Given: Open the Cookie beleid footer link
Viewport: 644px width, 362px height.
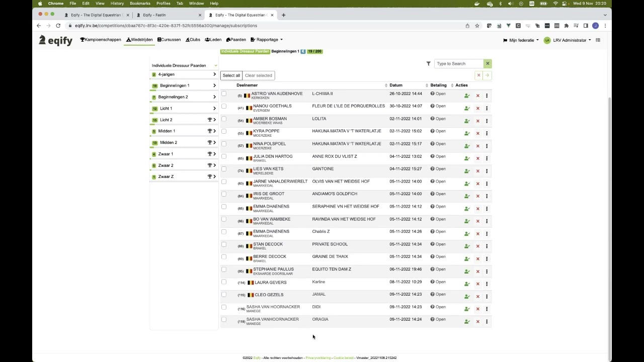Looking at the screenshot, I should coord(344,358).
